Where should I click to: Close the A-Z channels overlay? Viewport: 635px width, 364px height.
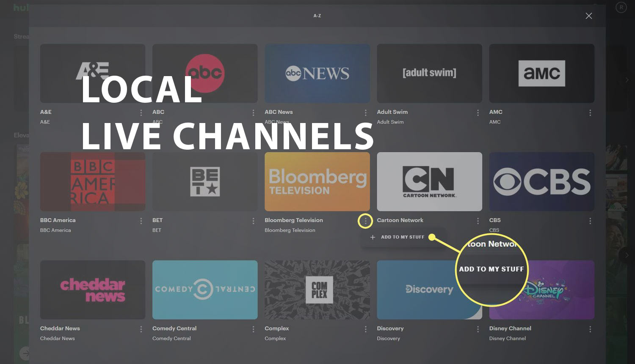[589, 16]
